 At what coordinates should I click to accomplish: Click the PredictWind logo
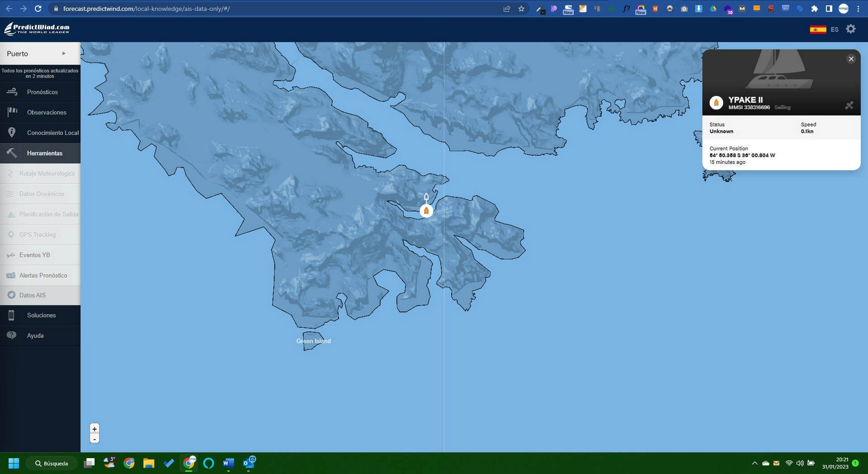tap(36, 28)
